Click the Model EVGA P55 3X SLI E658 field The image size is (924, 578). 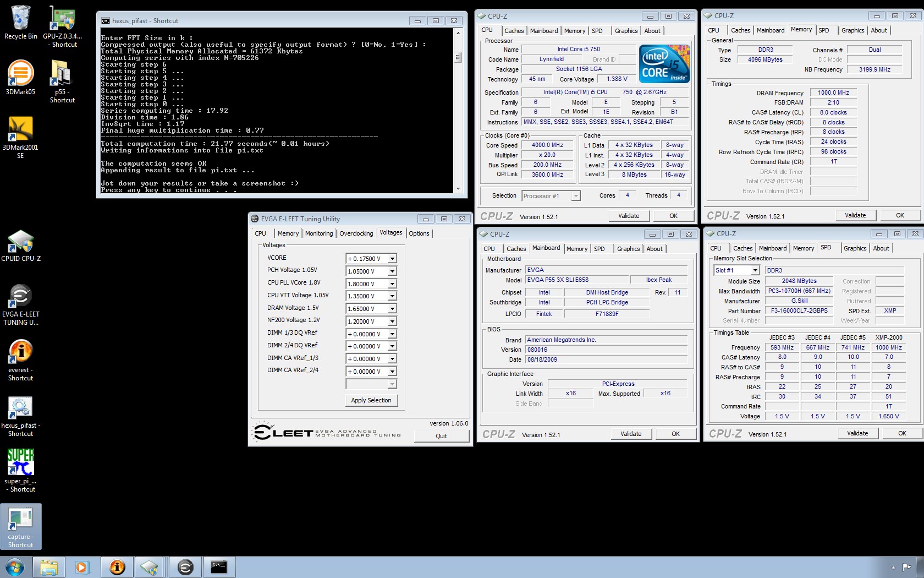(576, 280)
